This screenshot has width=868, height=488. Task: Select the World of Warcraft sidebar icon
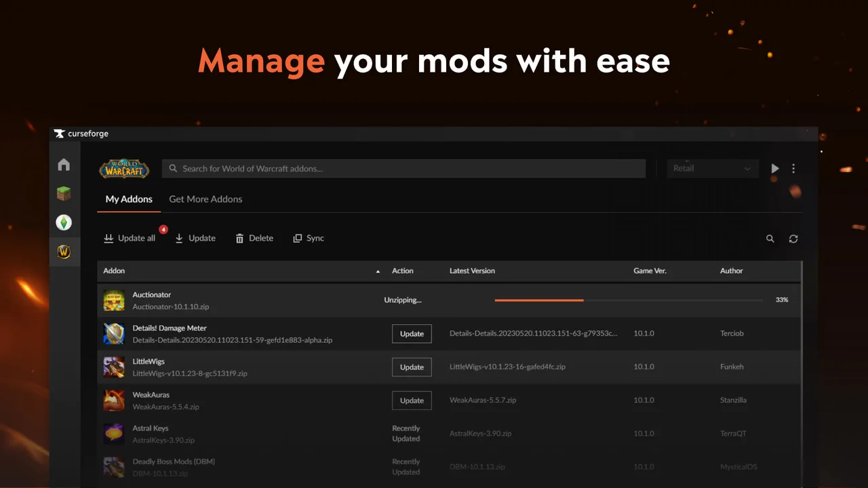[64, 251]
